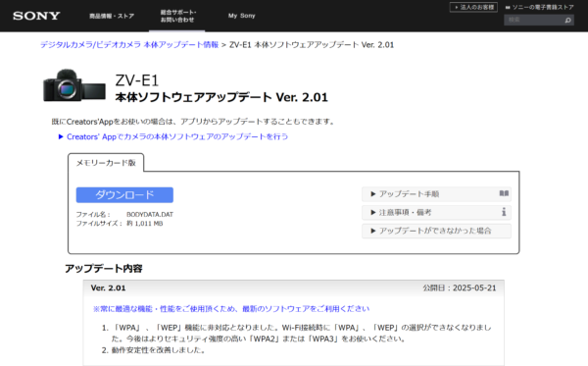Click the search magnifier icon
The height and width of the screenshot is (366, 588).
(568, 20)
